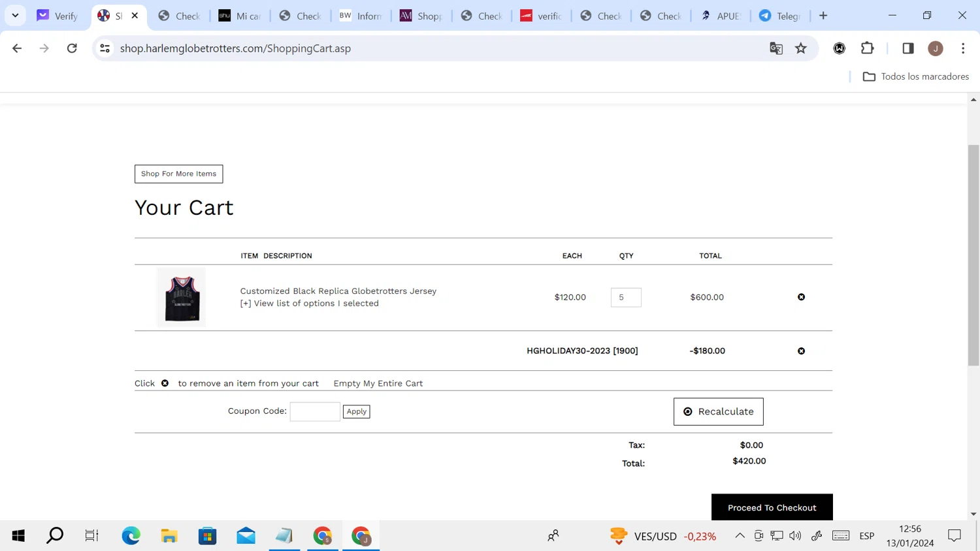This screenshot has height=551, width=980.
Task: Open the Windows Start menu
Action: (x=18, y=536)
